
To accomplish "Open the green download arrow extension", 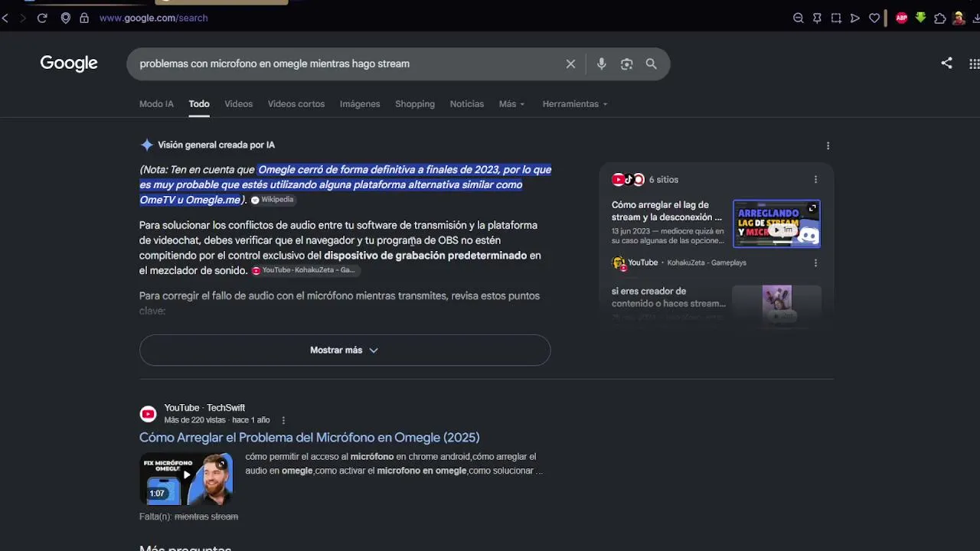I will point(921,18).
